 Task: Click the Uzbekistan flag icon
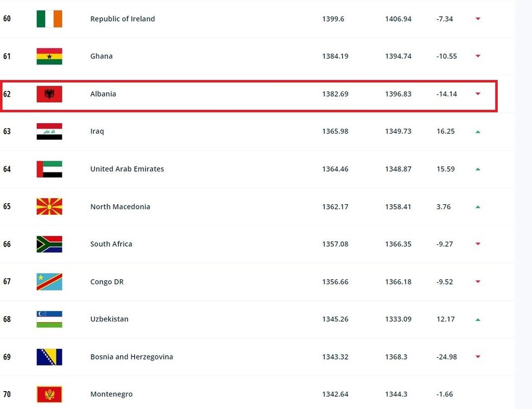(49, 319)
